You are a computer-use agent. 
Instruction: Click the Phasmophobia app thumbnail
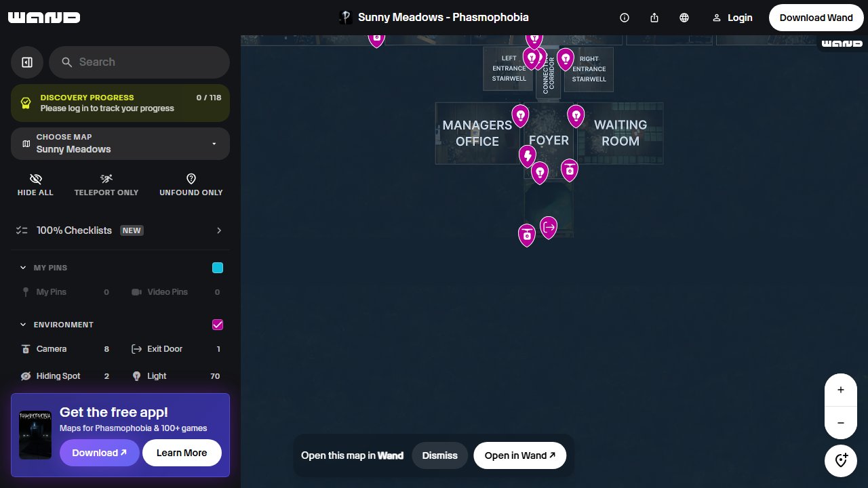pyautogui.click(x=35, y=434)
